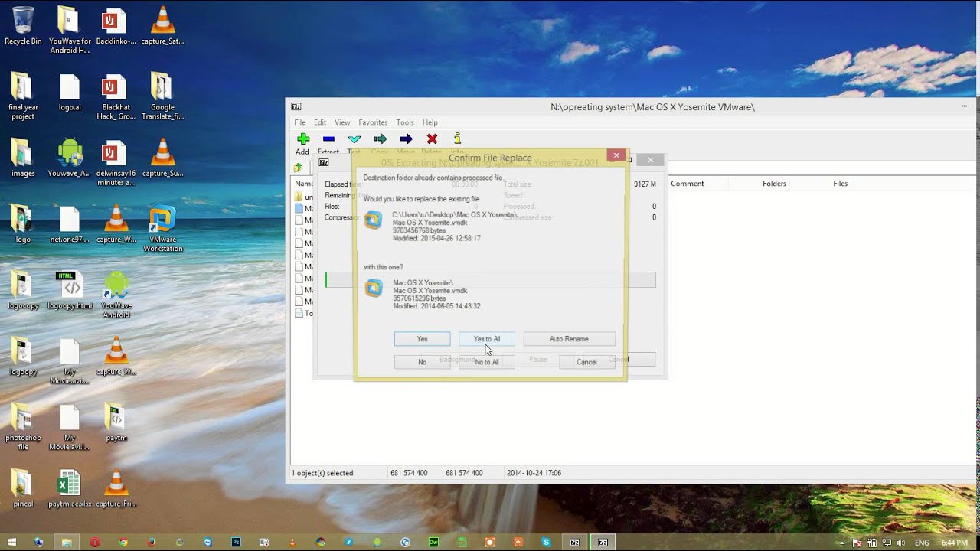Viewport: 980px width, 551px height.
Task: Click the yellow Info toolbar icon
Action: pos(457,139)
